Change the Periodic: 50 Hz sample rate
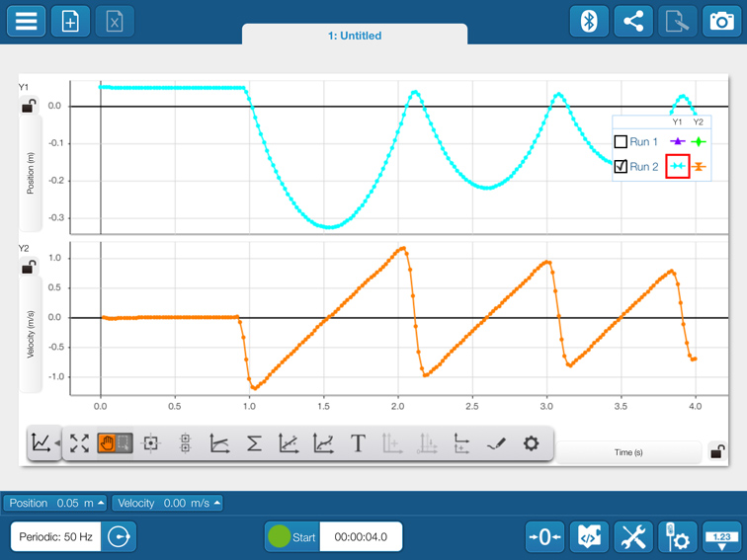This screenshot has width=747, height=560. click(x=55, y=536)
